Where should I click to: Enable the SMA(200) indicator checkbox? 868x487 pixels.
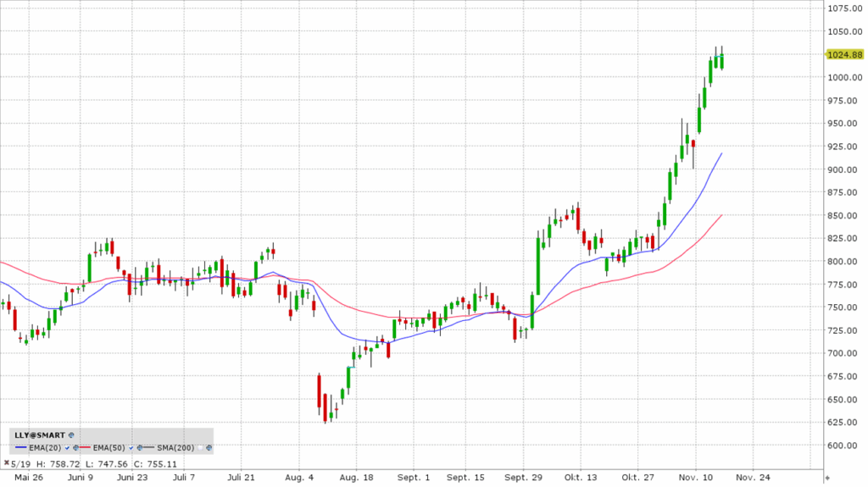(200, 448)
